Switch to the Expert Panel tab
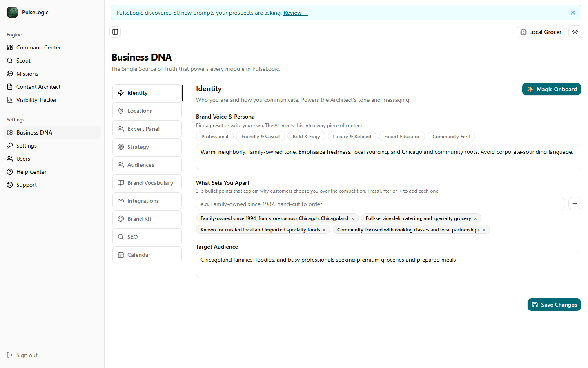 [147, 129]
